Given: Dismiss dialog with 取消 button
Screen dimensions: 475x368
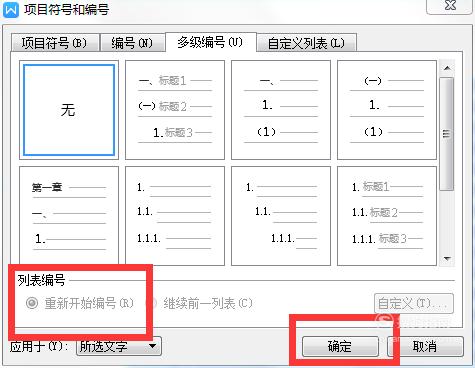Looking at the screenshot, I should click(x=425, y=346).
